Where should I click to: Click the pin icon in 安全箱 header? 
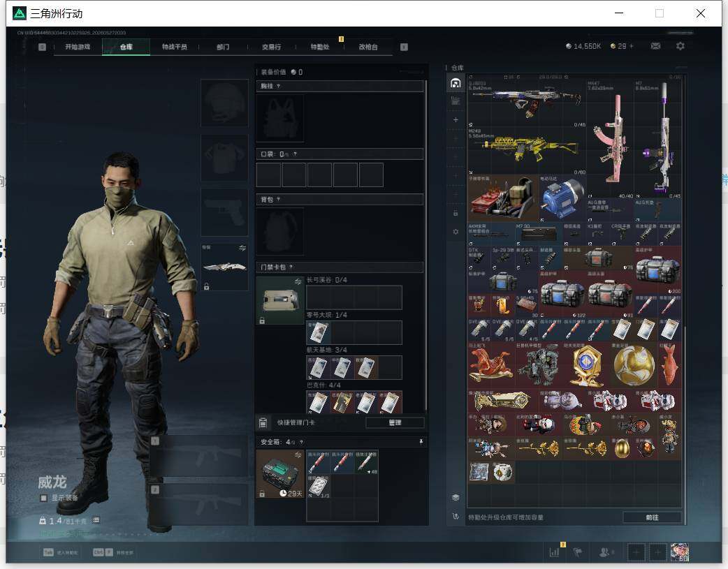click(421, 442)
